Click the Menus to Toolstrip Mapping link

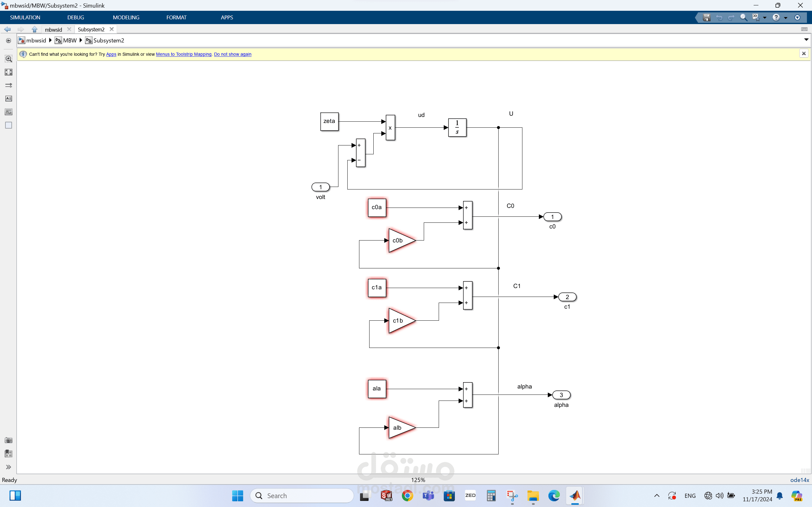184,54
